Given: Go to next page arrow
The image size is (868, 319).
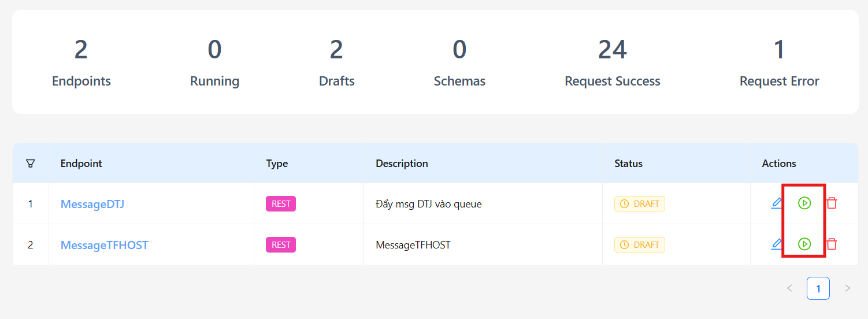Looking at the screenshot, I should pyautogui.click(x=847, y=288).
